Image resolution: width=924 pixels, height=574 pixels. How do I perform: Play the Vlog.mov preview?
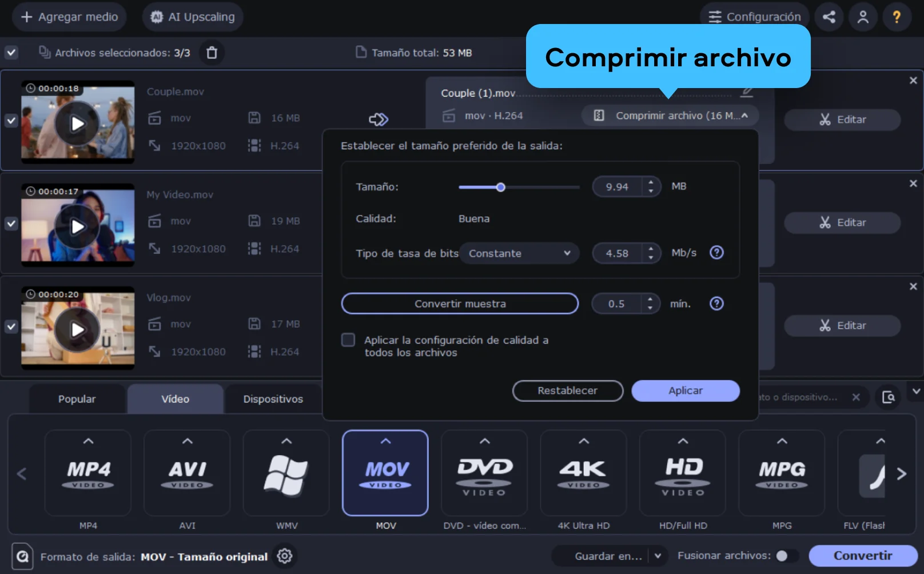(x=77, y=329)
